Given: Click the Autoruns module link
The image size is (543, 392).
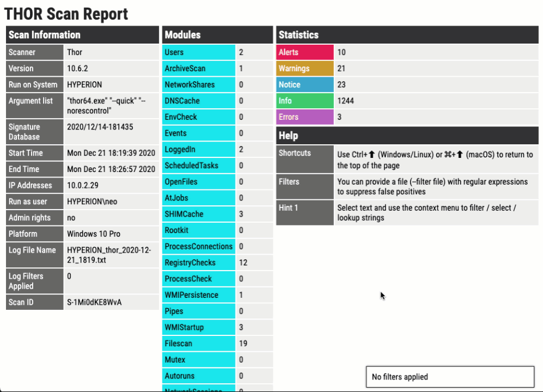Looking at the screenshot, I should click(x=179, y=376).
